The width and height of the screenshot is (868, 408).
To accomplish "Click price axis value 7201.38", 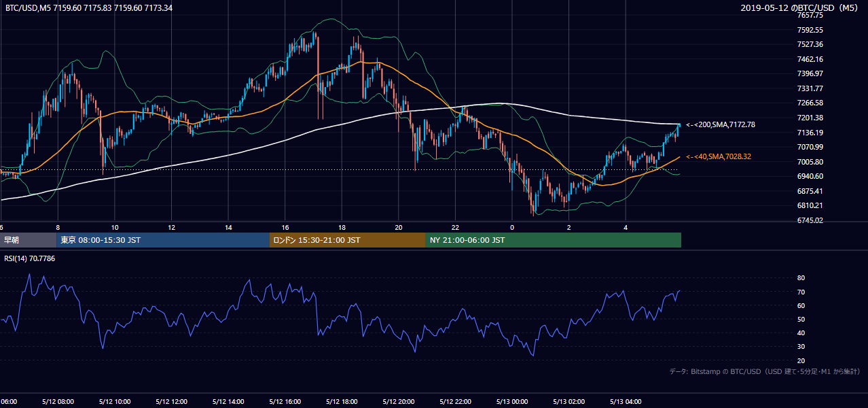I will click(x=810, y=118).
